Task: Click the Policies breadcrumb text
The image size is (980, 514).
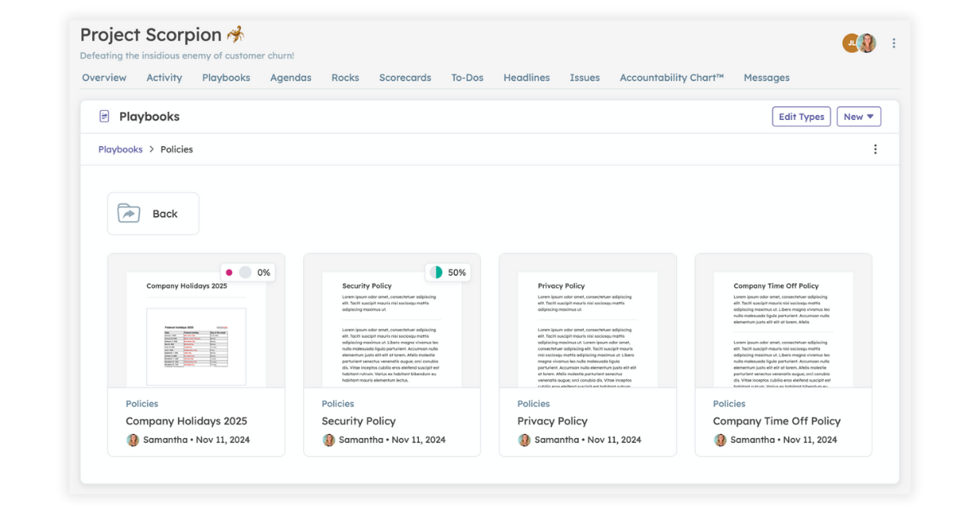Action: coord(176,149)
